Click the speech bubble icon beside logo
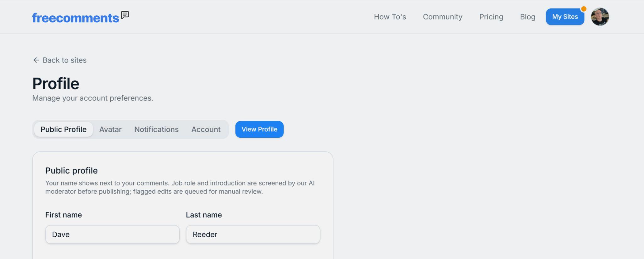 point(125,15)
